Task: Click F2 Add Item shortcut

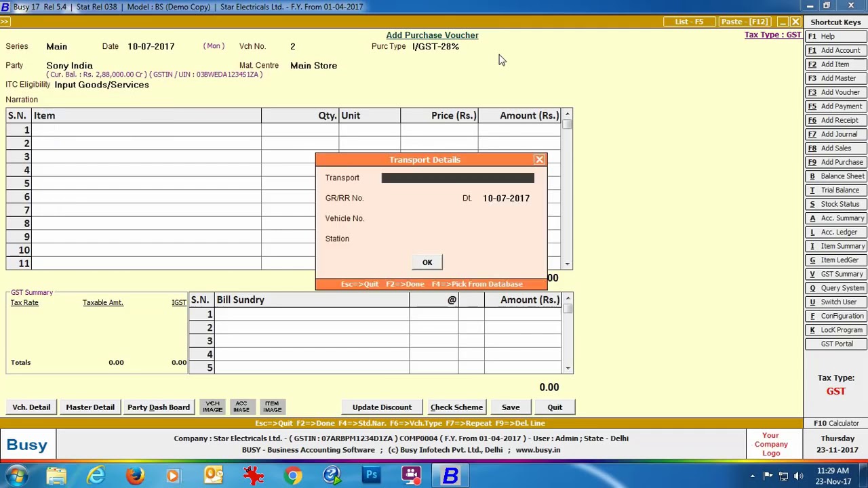Action: click(x=835, y=64)
